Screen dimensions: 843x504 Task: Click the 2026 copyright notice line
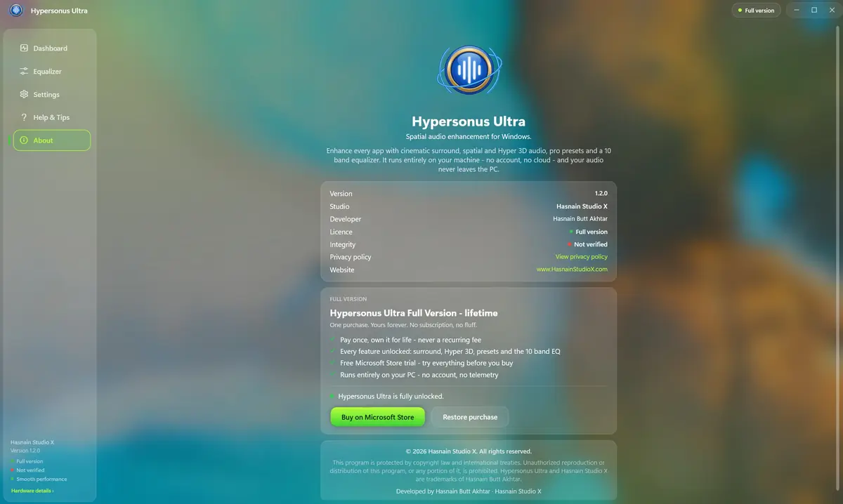[469, 451]
